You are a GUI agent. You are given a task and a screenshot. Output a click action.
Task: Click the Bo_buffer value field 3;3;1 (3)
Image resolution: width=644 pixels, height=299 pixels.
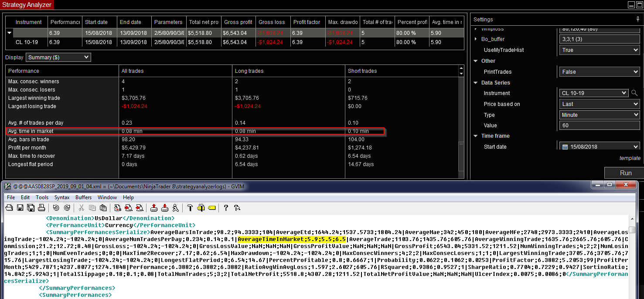coord(600,39)
